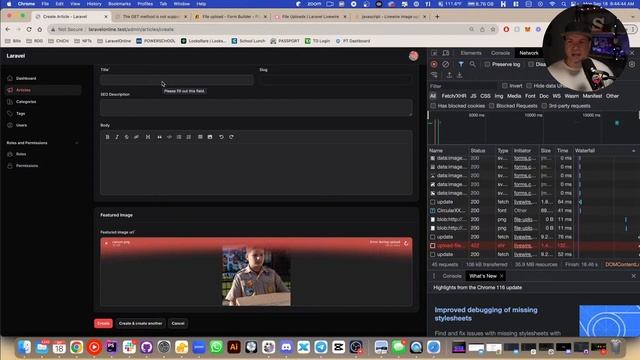This screenshot has width=640, height=360.
Task: Open Discord from the macOS dock
Action: click(286, 347)
